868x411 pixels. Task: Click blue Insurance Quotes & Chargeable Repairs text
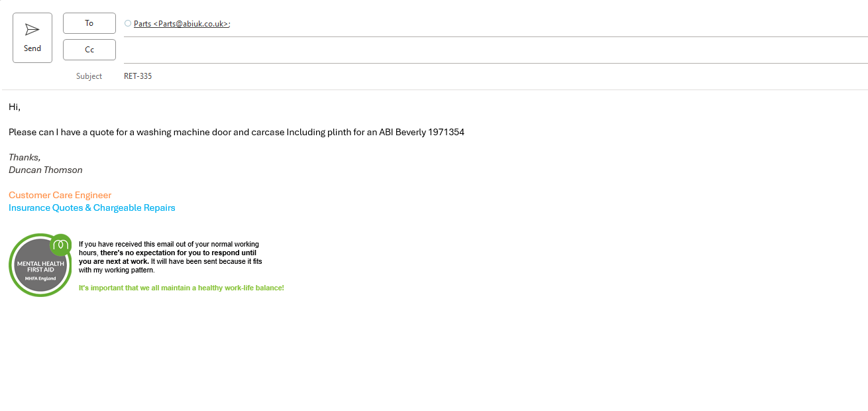coord(91,207)
